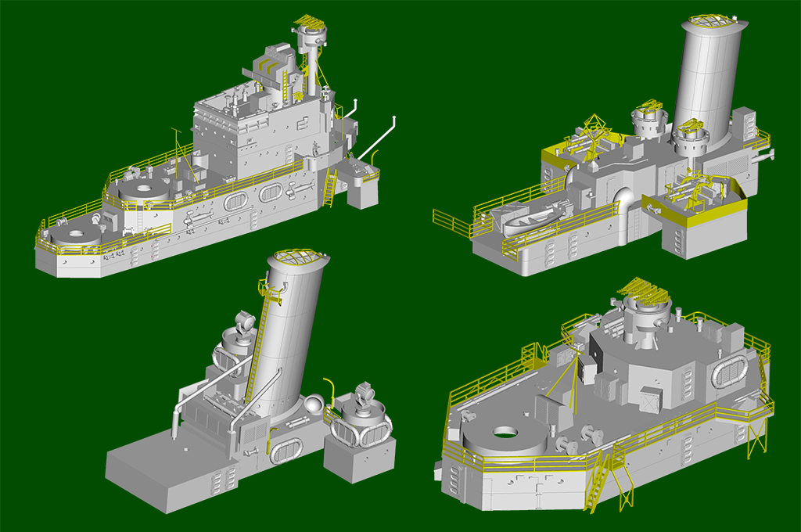Select the yellow railing left of the lifeboat
Image resolution: width=801 pixels, height=532 pixels.
click(454, 222)
